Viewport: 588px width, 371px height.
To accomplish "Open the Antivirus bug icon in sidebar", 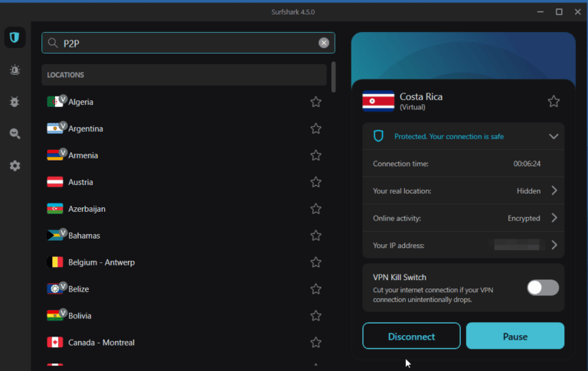I will tap(15, 102).
